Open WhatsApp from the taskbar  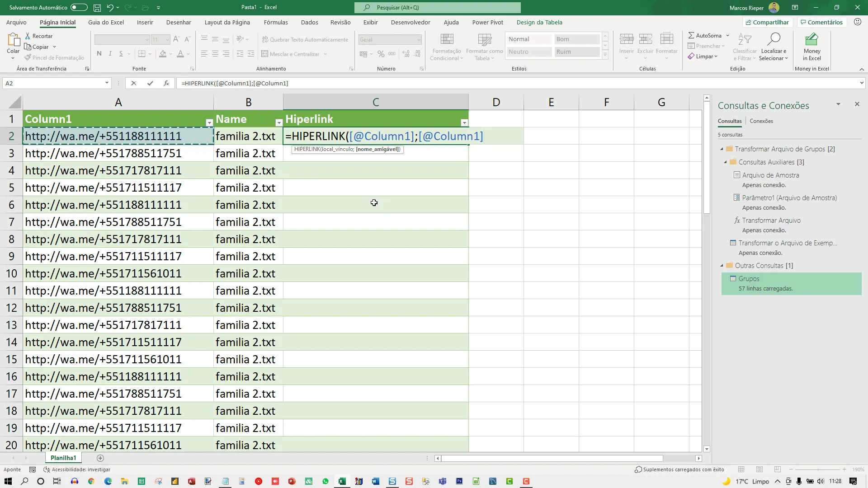click(x=325, y=481)
